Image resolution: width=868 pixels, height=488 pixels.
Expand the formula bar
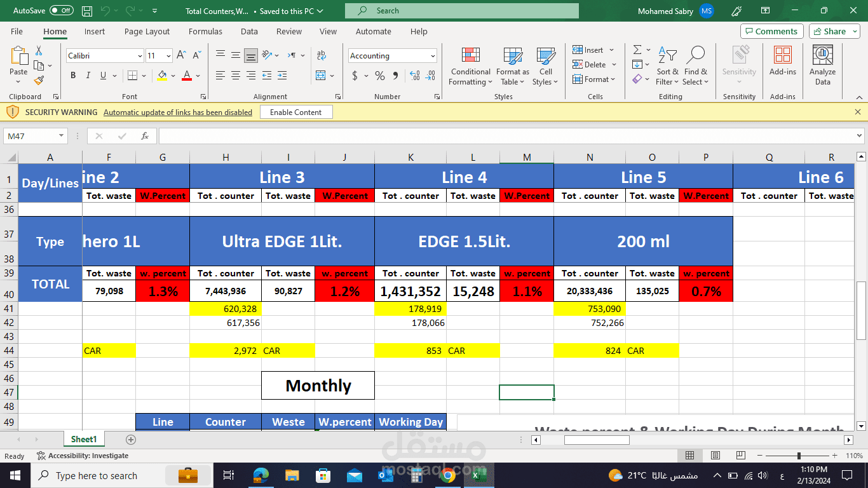pos(860,136)
